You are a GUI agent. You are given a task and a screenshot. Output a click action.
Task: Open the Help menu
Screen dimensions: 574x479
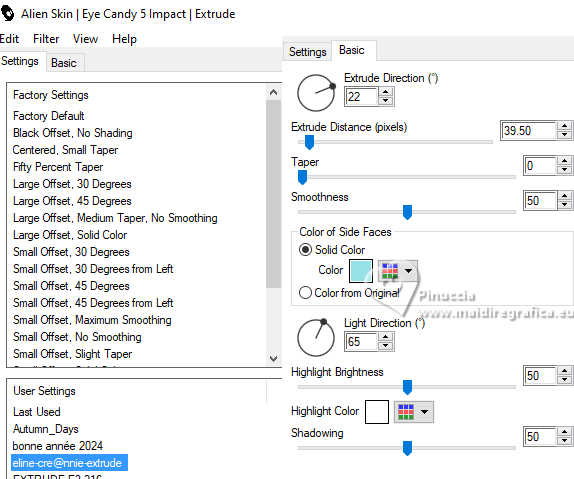coord(124,39)
